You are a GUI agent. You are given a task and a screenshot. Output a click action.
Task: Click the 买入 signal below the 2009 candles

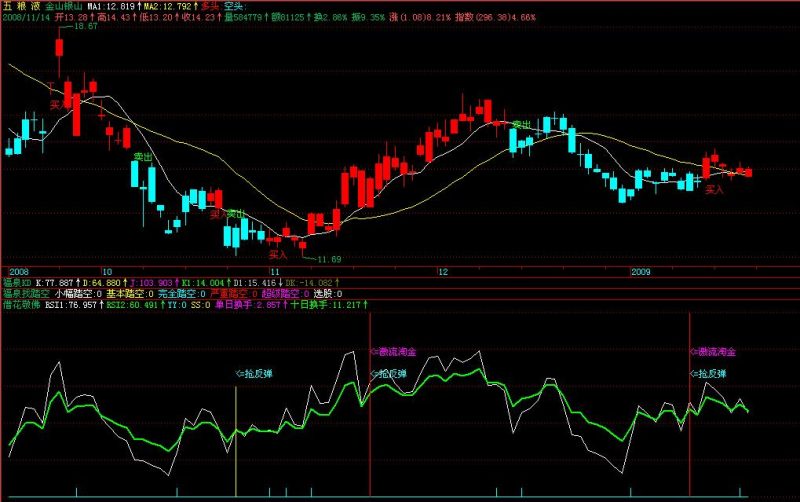click(714, 190)
